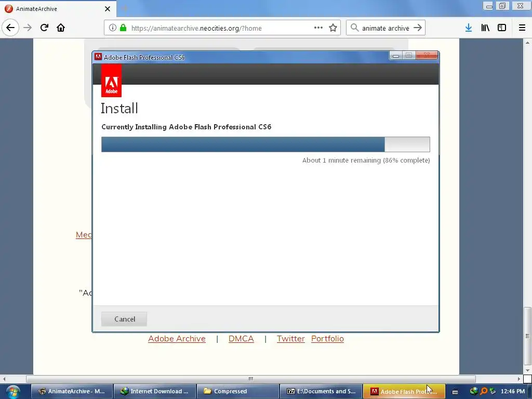Close the AnimateArchive tab

coord(108,9)
